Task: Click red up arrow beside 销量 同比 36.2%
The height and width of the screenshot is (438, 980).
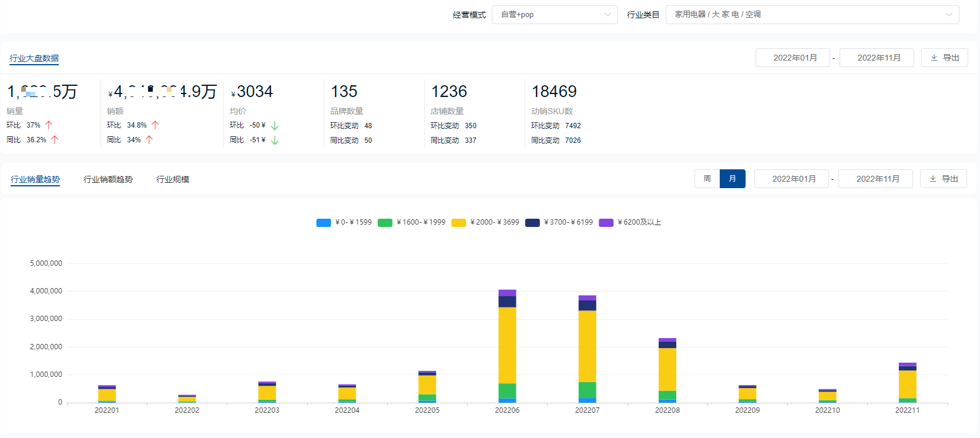Action: click(x=55, y=140)
